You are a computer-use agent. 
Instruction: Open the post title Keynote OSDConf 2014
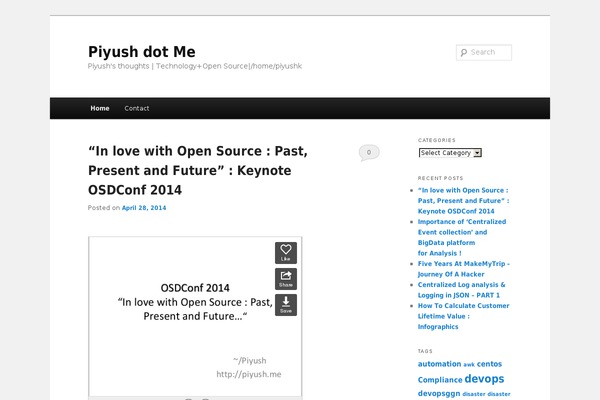tap(198, 170)
